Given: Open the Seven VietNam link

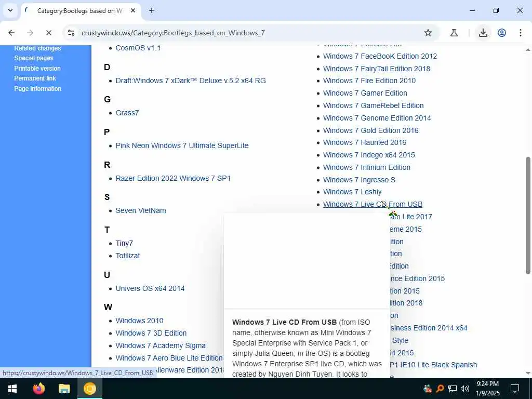Looking at the screenshot, I should [x=141, y=210].
